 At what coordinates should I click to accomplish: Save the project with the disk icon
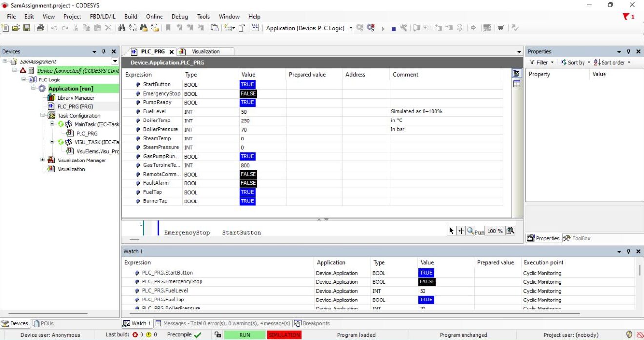(x=26, y=28)
